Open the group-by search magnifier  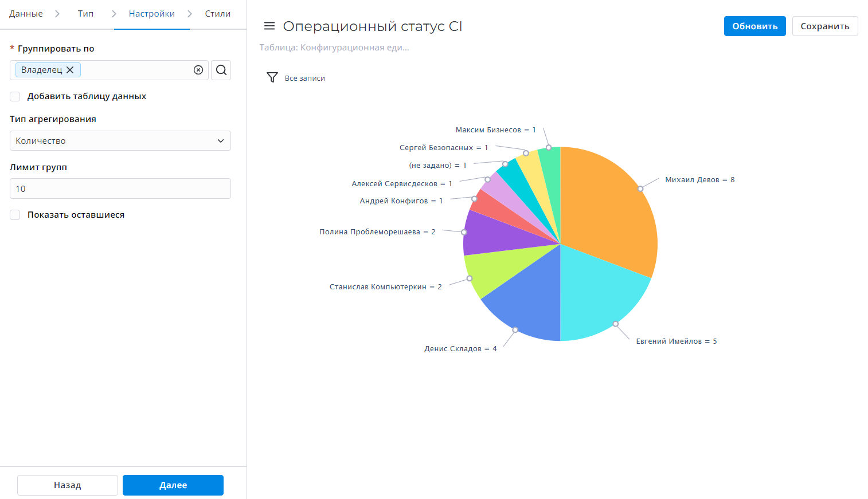coord(221,70)
